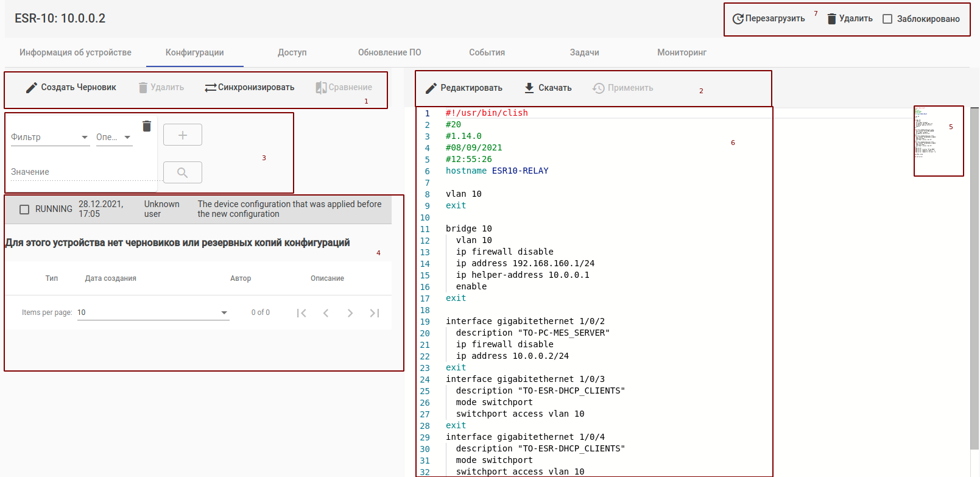
Task: Expand the operator dropdown beside Фильтр
Action: coord(114,137)
